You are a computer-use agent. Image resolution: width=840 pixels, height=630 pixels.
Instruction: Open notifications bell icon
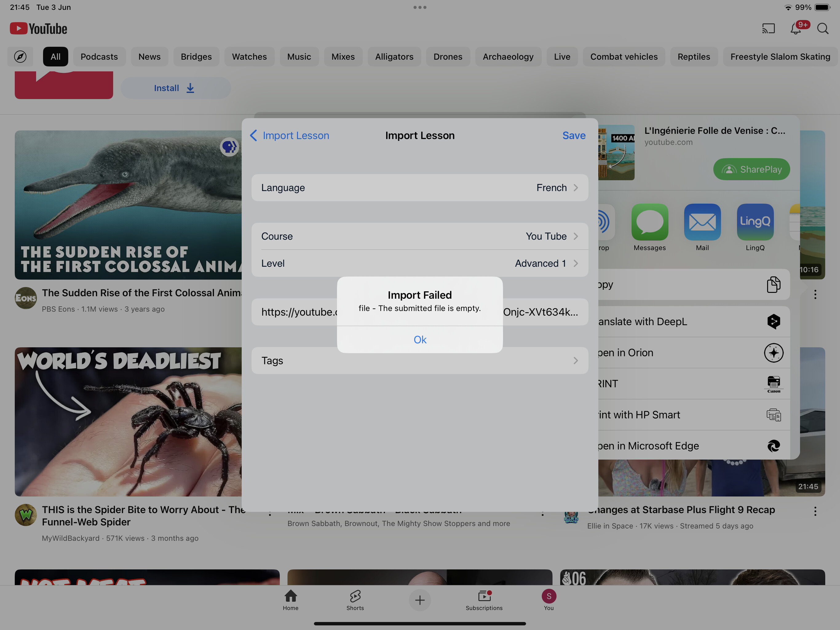coord(795,29)
